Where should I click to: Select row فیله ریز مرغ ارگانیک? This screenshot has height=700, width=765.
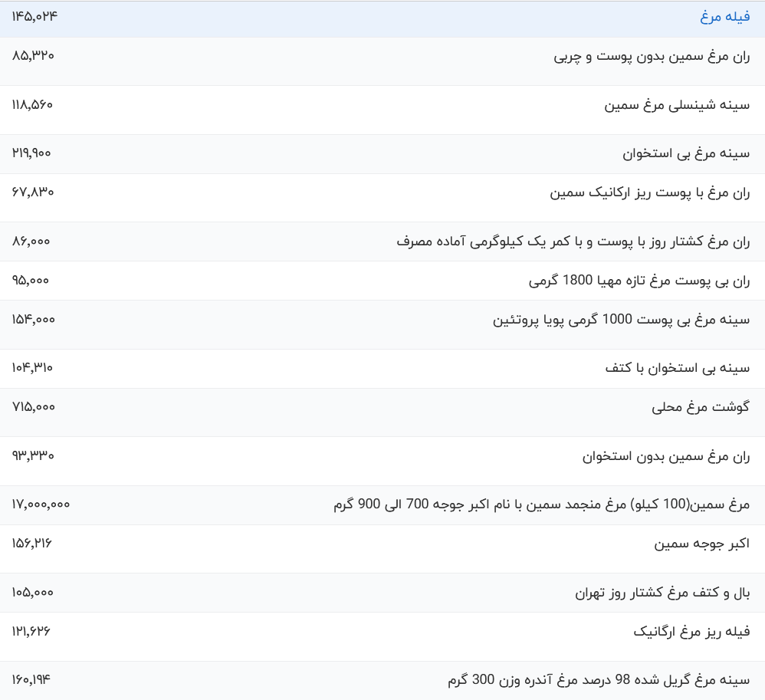(x=382, y=636)
